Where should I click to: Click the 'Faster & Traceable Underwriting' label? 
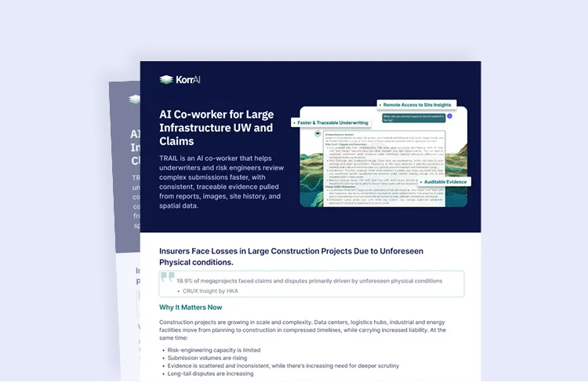[x=331, y=122]
